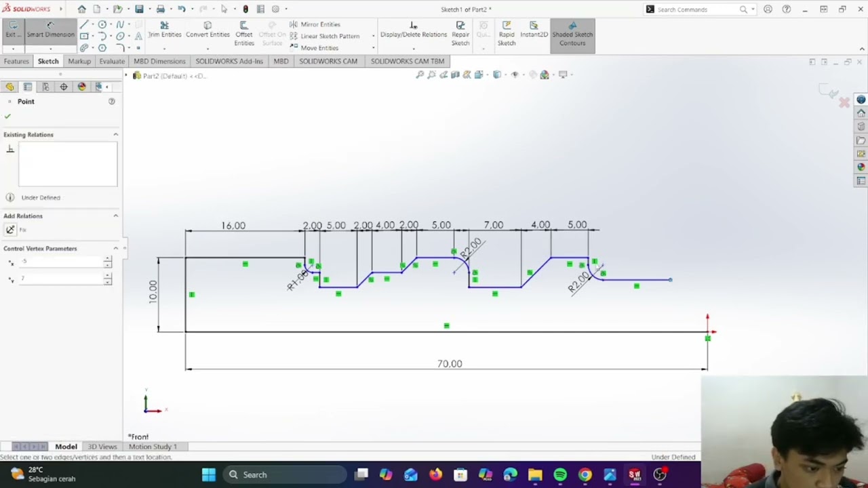The width and height of the screenshot is (868, 488).
Task: Switch to the Evaluate tab
Action: (112, 61)
